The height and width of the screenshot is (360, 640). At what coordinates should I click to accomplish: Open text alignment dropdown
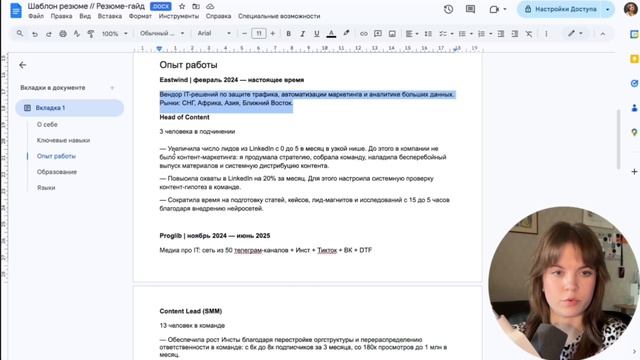(x=411, y=33)
